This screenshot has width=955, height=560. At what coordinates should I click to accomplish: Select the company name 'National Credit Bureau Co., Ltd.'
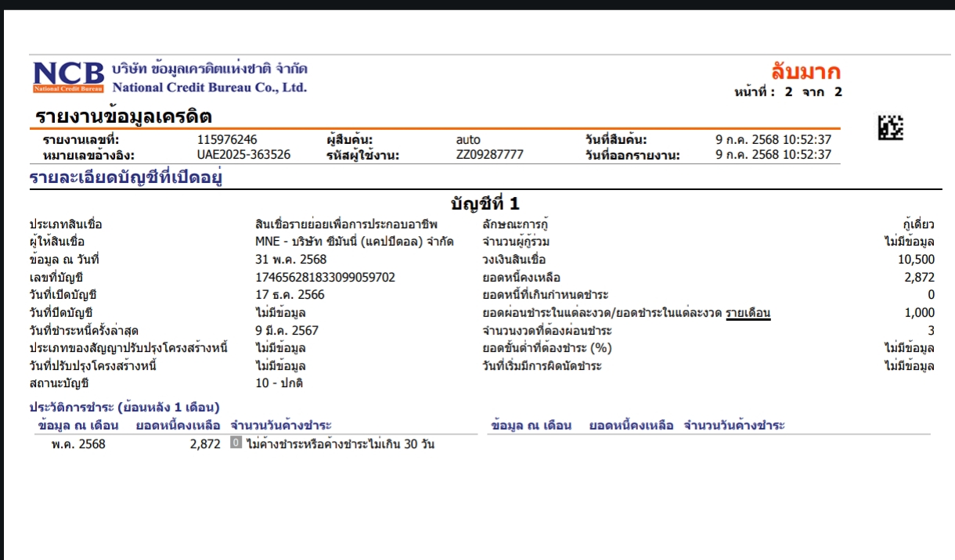[210, 88]
